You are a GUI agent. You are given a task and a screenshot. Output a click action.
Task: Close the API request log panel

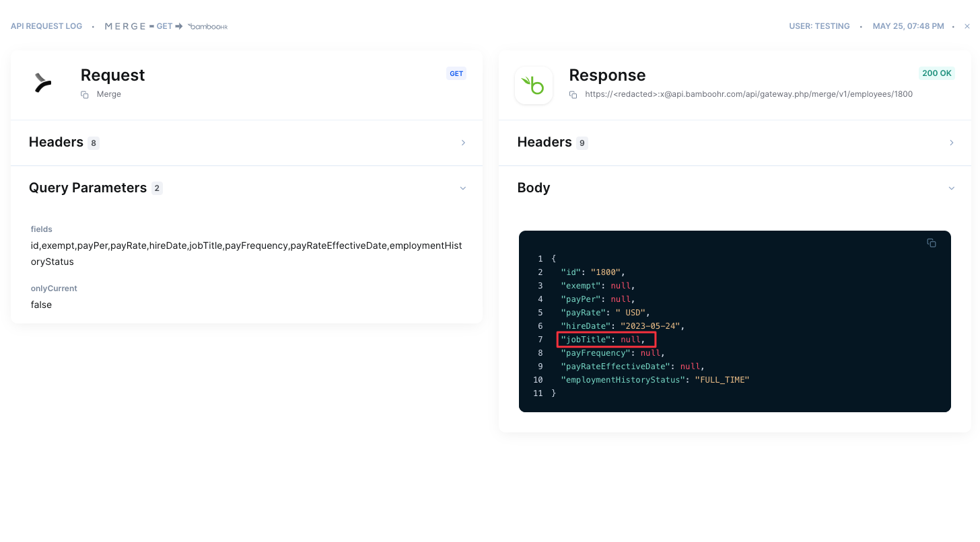[967, 26]
